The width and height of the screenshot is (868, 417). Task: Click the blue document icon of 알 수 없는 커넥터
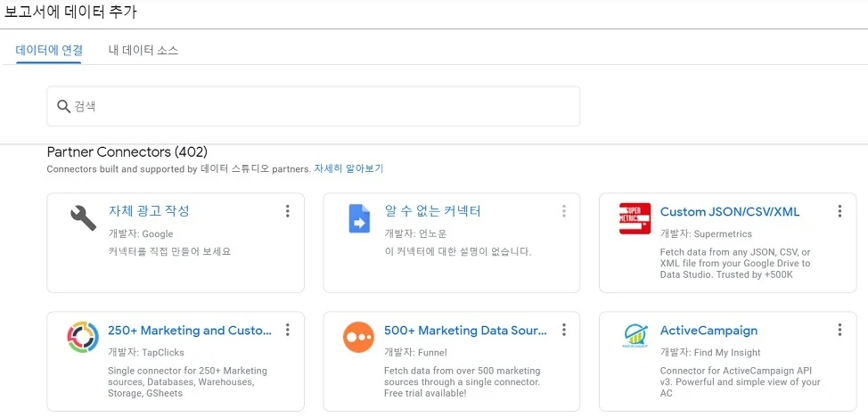(359, 218)
